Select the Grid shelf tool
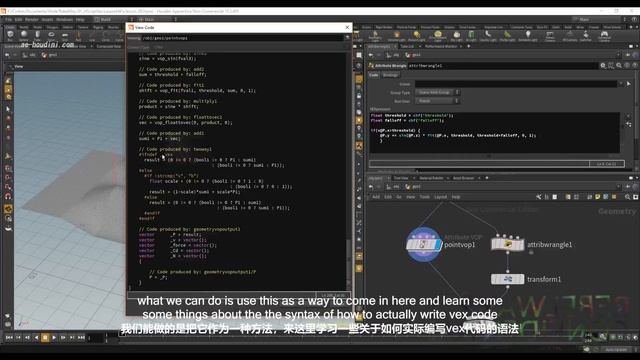Screen dimensions: 640x360 point(65,36)
